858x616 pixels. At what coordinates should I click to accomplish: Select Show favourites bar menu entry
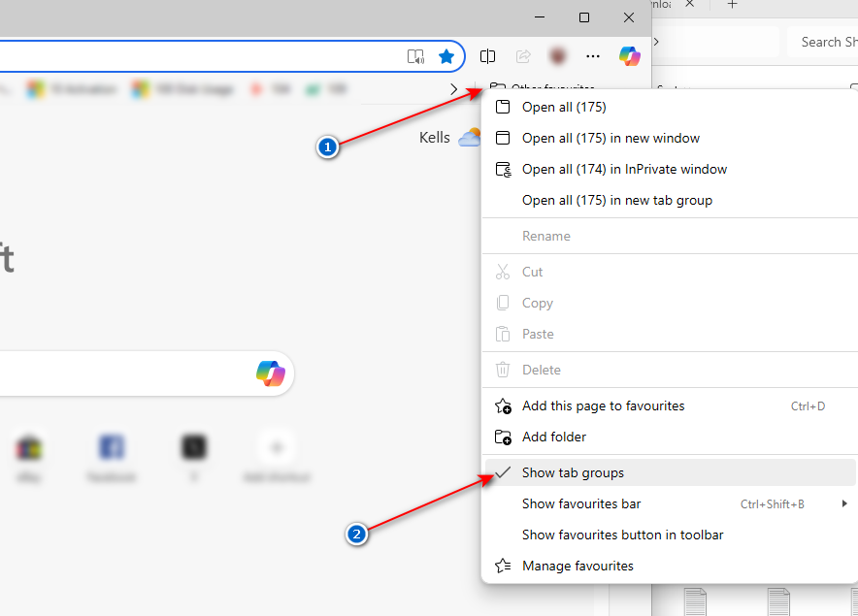coord(671,503)
